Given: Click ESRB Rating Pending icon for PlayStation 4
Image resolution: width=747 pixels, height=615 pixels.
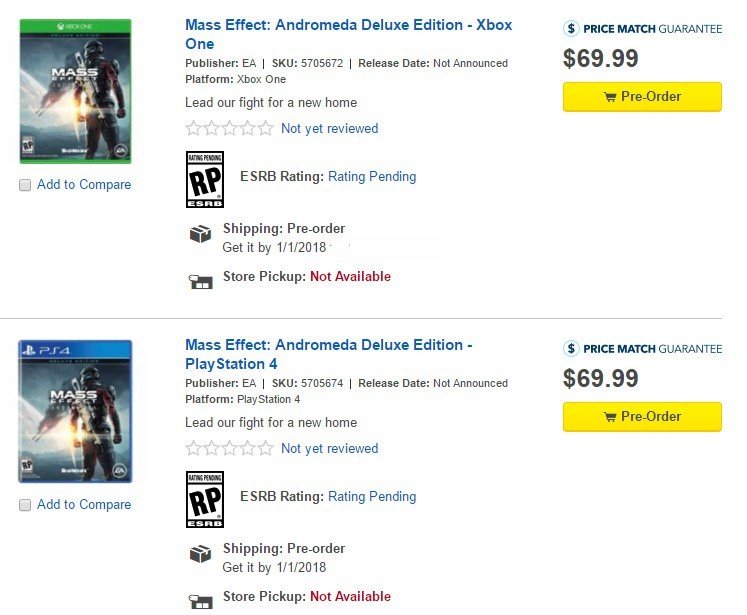Looking at the screenshot, I should [x=205, y=499].
